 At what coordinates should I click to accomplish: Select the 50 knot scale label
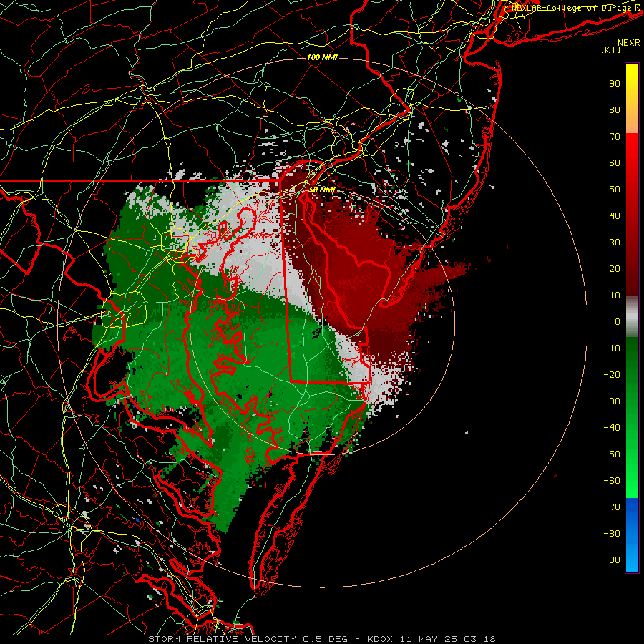pyautogui.click(x=615, y=190)
